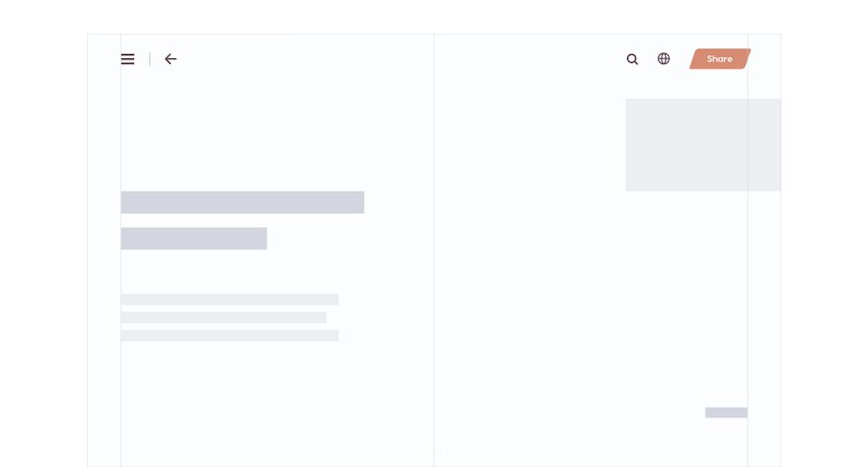Click empty right panel below image placeholder
Viewport: 868px width, 467px height.
point(592,296)
